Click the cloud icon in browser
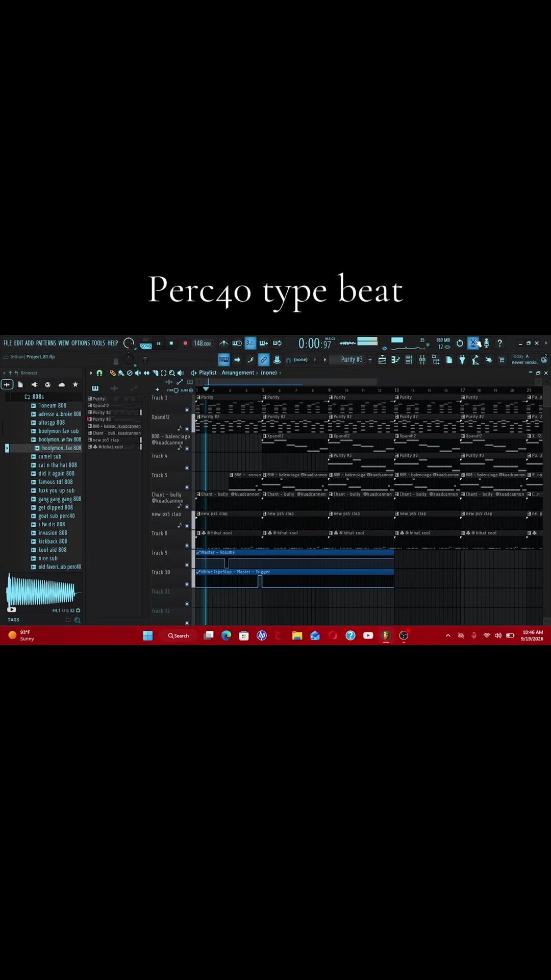Image resolution: width=551 pixels, height=980 pixels. tap(62, 384)
